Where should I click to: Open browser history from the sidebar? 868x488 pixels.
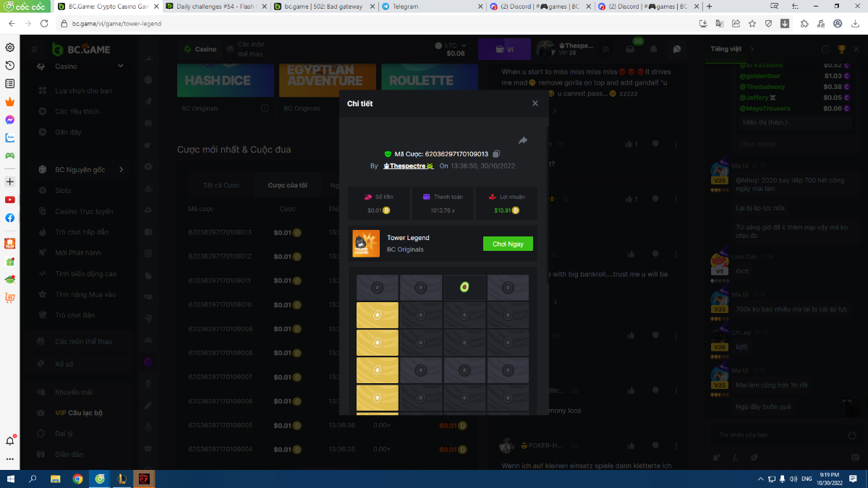(10, 66)
